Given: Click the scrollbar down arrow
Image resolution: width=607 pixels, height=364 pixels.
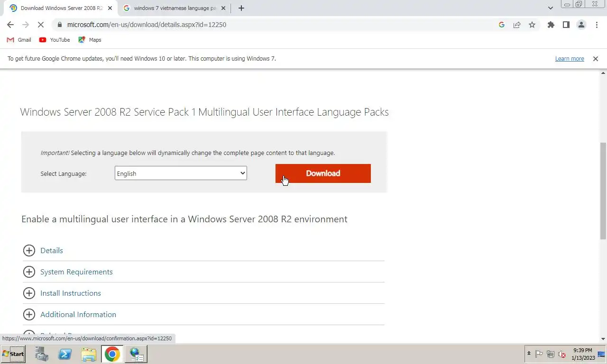Looking at the screenshot, I should (x=603, y=339).
